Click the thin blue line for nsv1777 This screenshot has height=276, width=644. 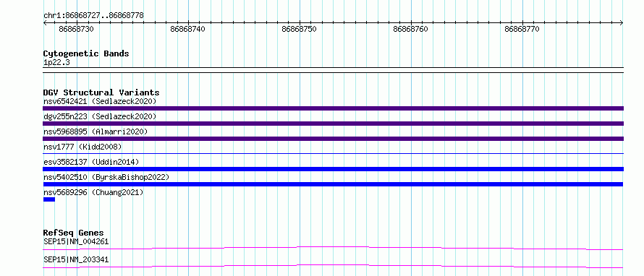tap(333, 153)
